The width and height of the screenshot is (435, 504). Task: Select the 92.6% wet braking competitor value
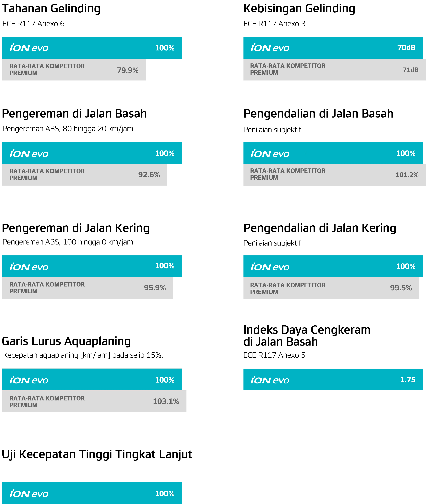click(x=149, y=175)
